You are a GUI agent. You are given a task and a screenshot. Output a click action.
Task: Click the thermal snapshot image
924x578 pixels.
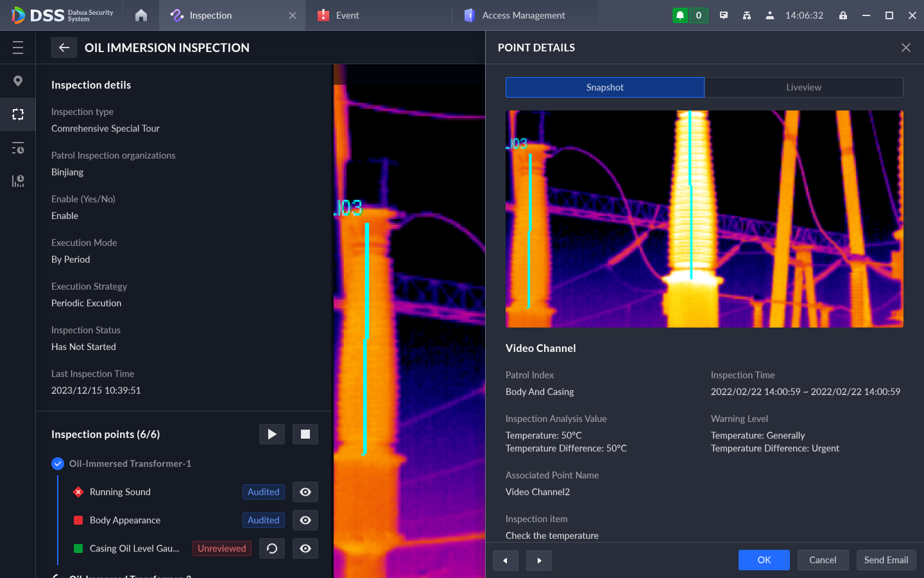pos(704,219)
